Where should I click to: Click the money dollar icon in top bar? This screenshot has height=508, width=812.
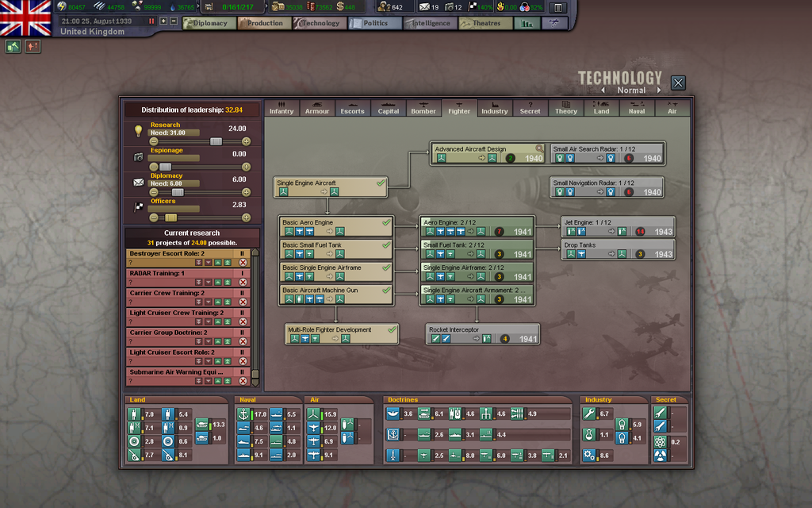pyautogui.click(x=339, y=6)
